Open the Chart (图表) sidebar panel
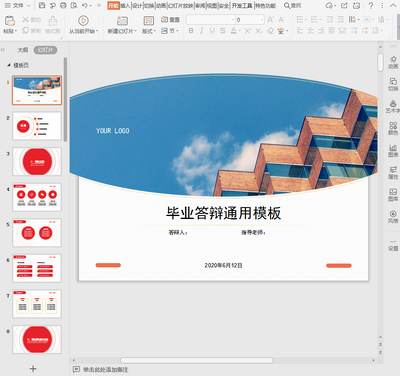 click(393, 150)
